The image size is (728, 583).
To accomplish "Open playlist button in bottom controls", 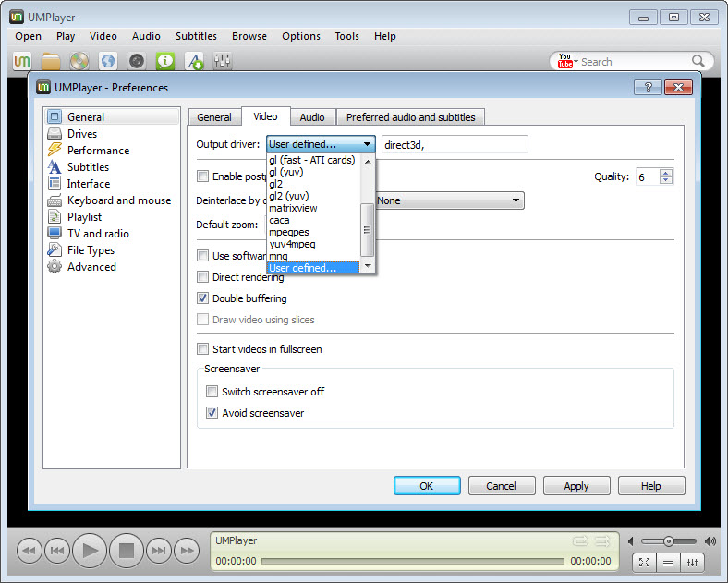I will pos(669,563).
